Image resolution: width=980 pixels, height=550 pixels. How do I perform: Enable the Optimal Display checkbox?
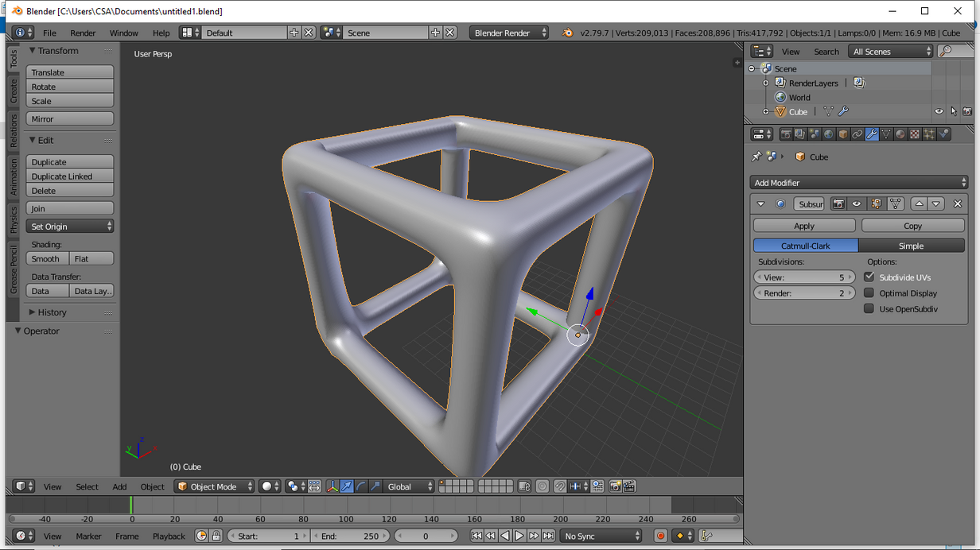pos(869,293)
